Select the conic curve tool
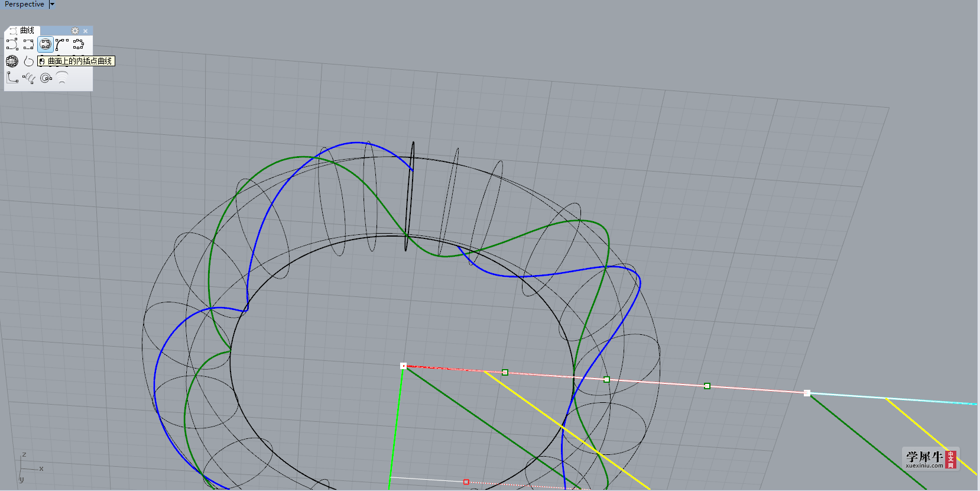The width and height of the screenshot is (980, 491). (12, 77)
